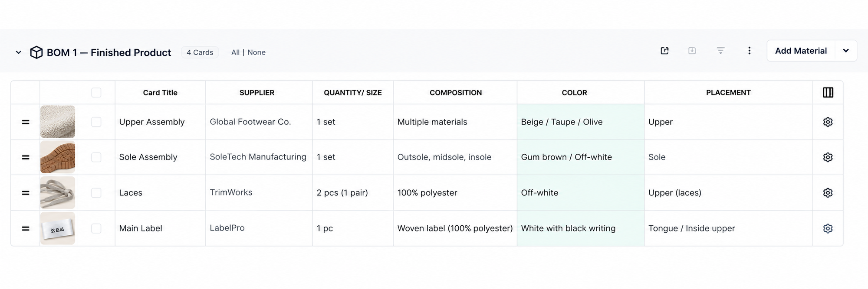Screen dimensions: 868x289
Task: Click supplier TrimWorks
Action: pos(231,192)
